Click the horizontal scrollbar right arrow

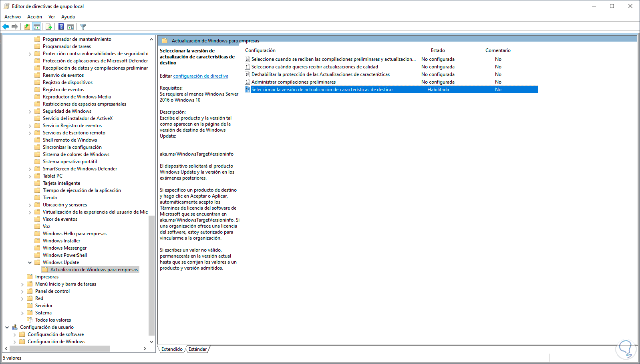point(145,349)
